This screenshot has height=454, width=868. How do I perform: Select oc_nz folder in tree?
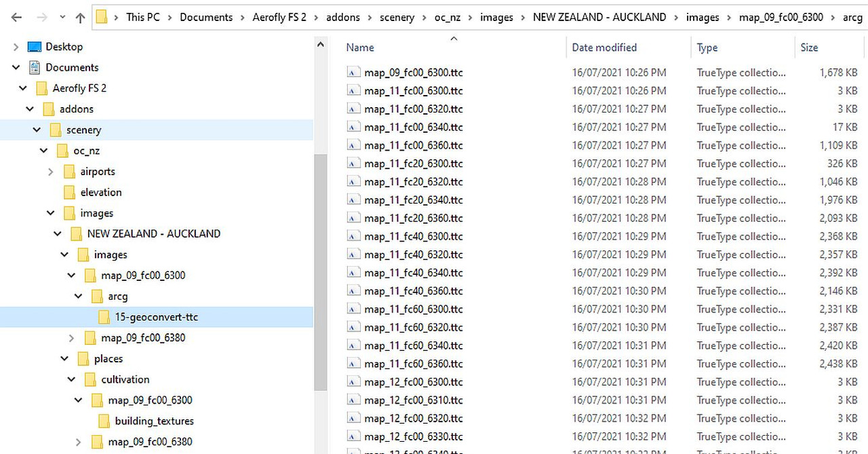(x=87, y=151)
